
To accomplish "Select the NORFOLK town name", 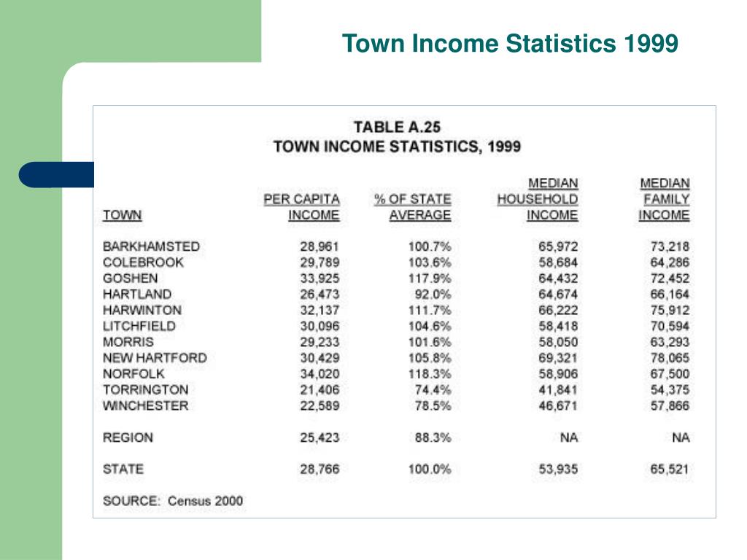I will (133, 374).
